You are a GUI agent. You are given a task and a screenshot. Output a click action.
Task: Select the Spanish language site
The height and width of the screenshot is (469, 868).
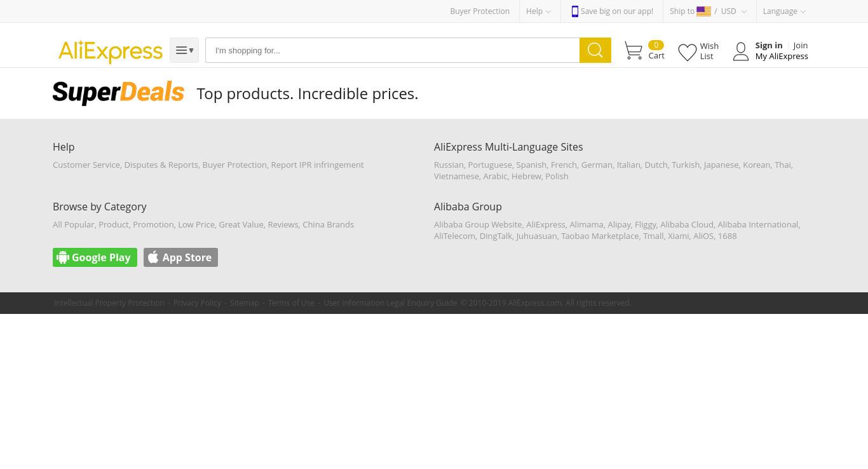[x=531, y=165]
